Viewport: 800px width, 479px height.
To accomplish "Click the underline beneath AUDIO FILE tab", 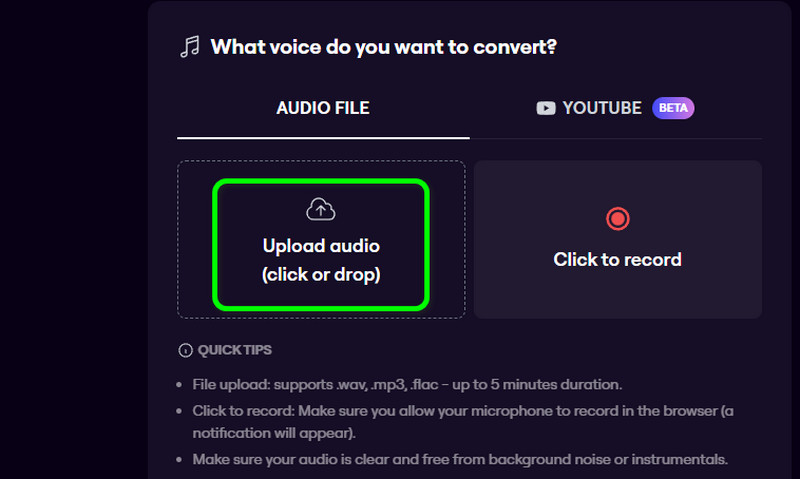I will 323,137.
